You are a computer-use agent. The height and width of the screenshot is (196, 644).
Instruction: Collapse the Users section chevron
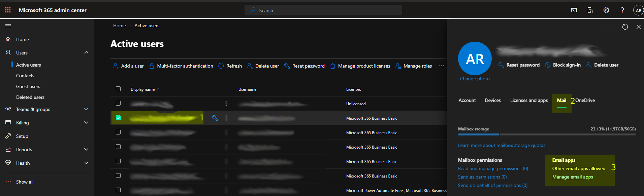pos(86,52)
